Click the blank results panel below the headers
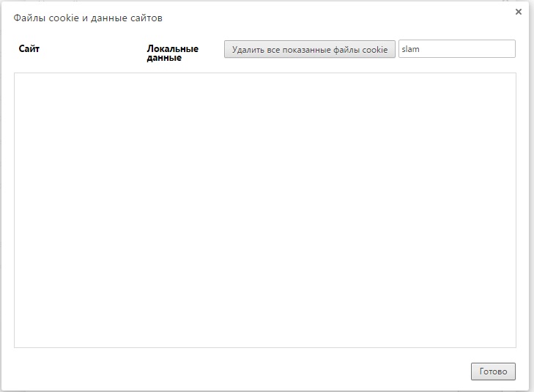 tap(264, 210)
